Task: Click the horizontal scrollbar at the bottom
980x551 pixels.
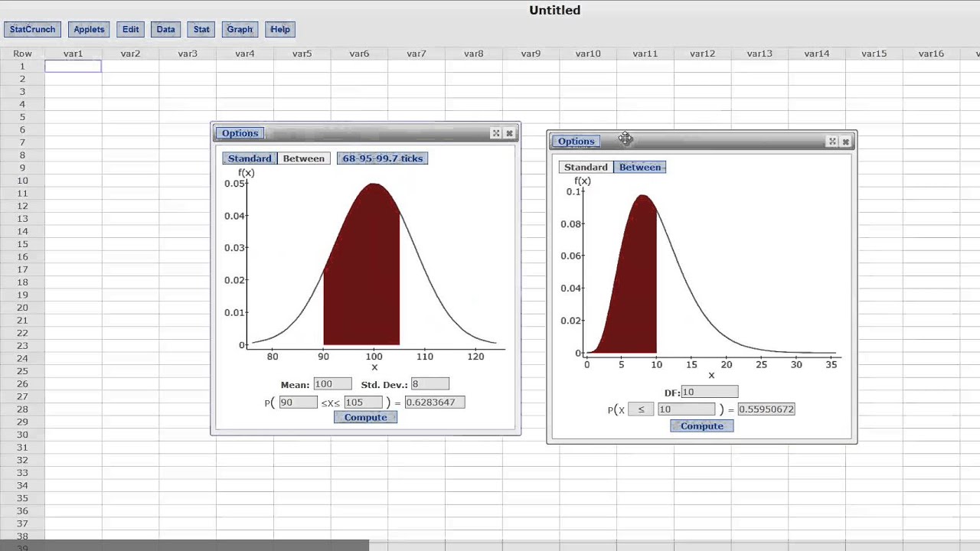Action: [184, 546]
